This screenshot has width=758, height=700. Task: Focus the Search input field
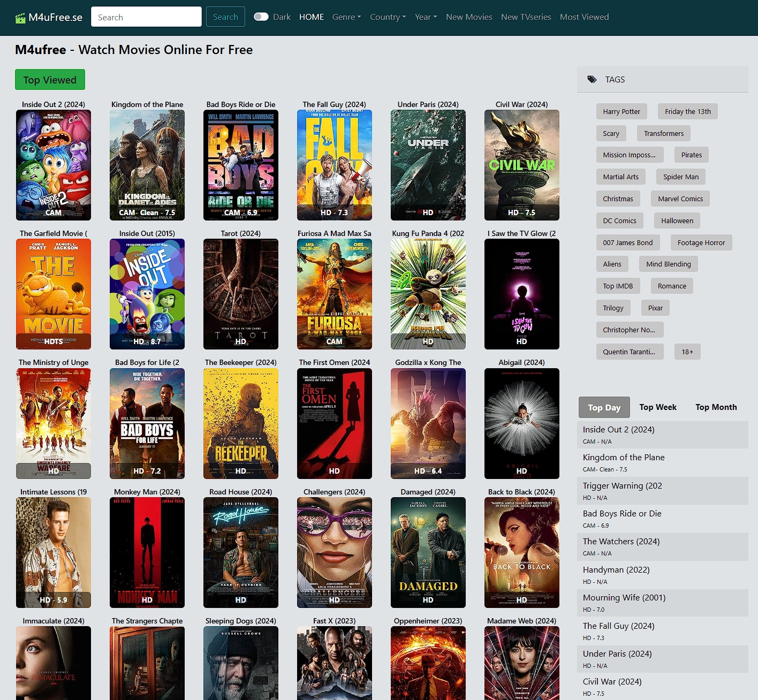pyautogui.click(x=146, y=17)
